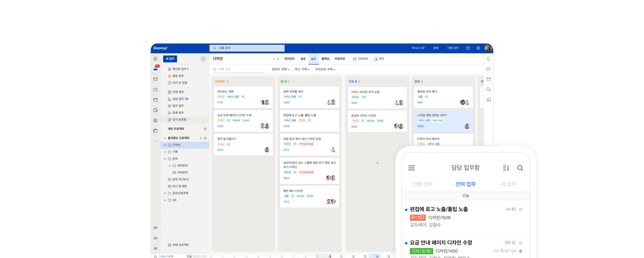Expand the 외부문의 folder
644x258 pixels.
click(x=169, y=166)
